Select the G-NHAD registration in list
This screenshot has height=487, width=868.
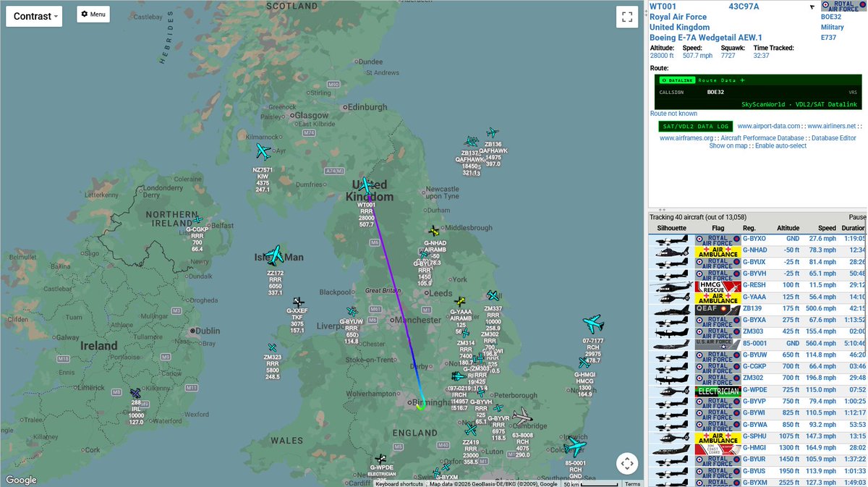(x=754, y=250)
